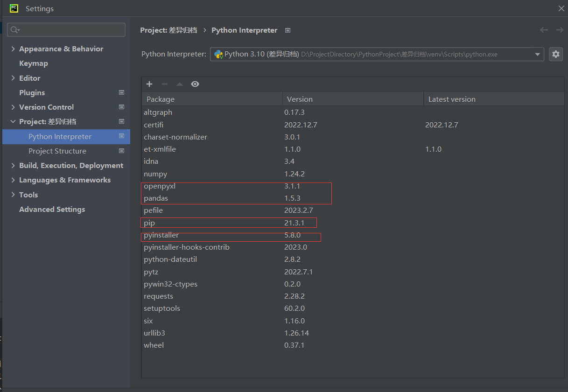
Task: Click the back navigation arrow
Action: coord(544,30)
